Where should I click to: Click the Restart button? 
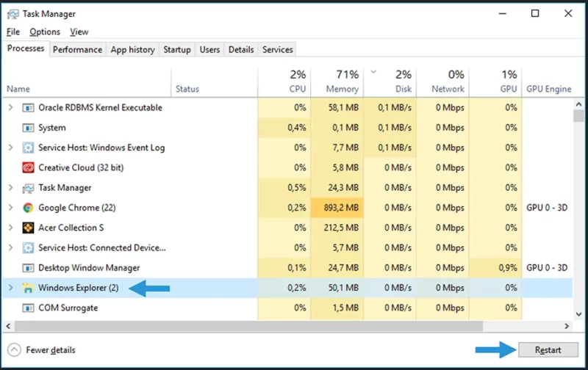click(548, 349)
